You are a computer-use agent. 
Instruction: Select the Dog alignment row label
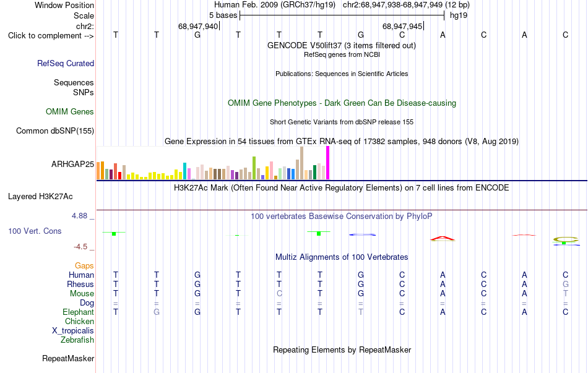coord(87,303)
